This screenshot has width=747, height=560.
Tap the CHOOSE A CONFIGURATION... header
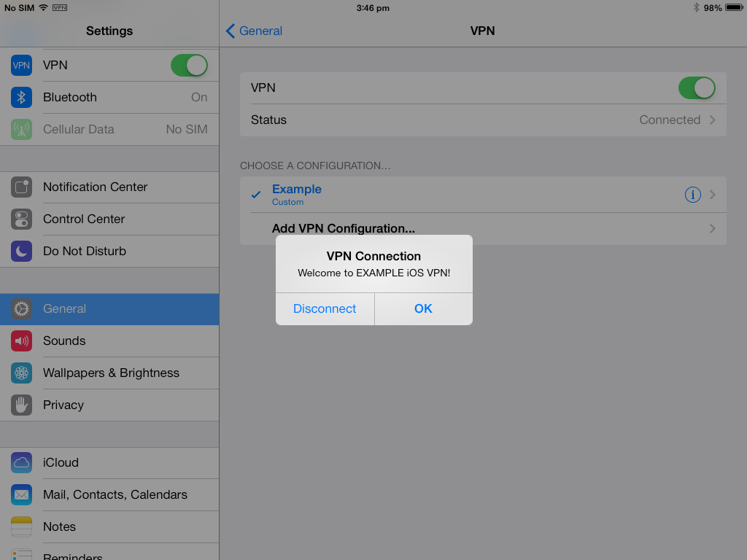[315, 166]
